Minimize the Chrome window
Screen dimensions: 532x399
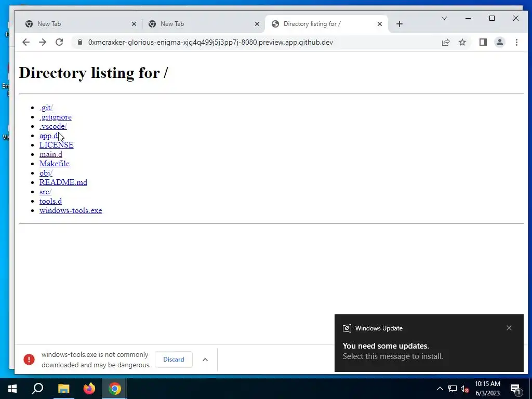click(x=468, y=18)
